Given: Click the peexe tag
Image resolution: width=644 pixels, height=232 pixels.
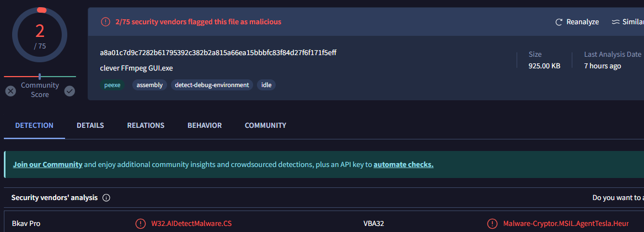Looking at the screenshot, I should (x=112, y=85).
